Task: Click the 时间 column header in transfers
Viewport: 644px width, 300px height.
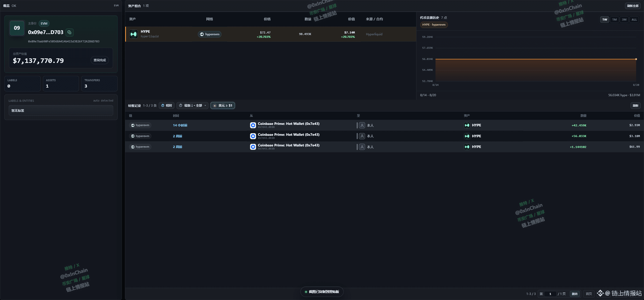Action: 176,116
